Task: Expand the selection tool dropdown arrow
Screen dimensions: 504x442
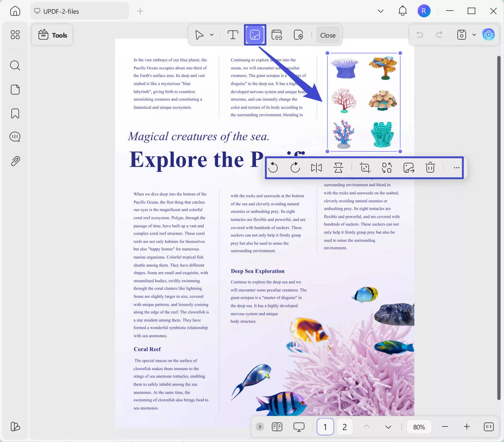Action: (212, 35)
